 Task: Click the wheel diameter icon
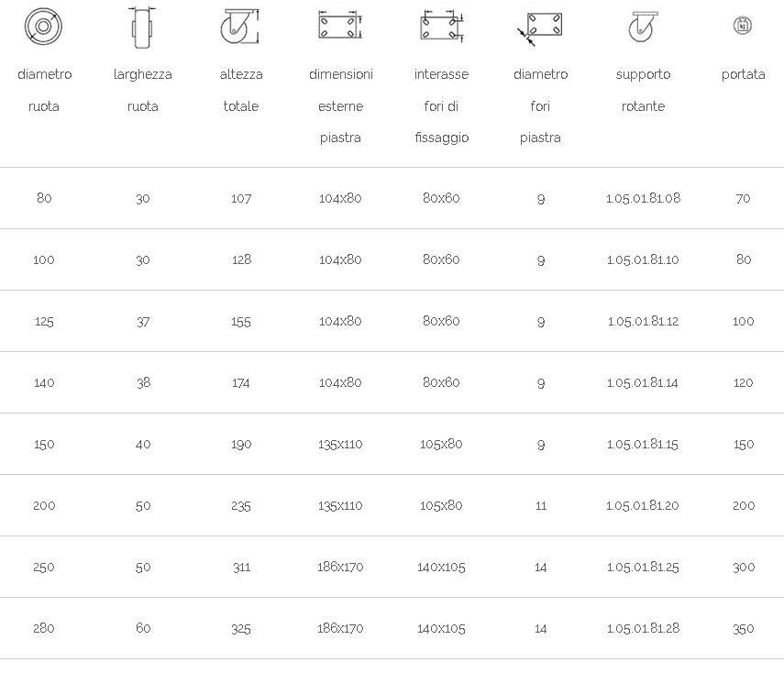[x=43, y=26]
